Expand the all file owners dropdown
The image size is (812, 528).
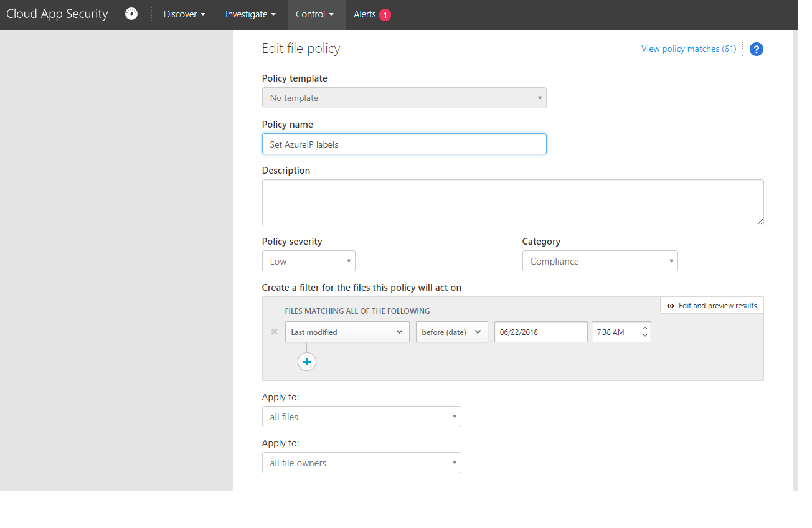pos(361,463)
